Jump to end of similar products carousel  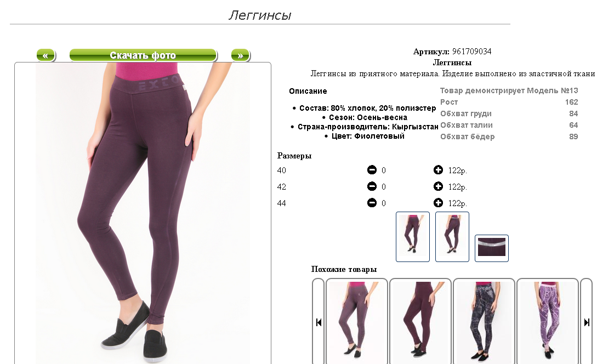[x=586, y=322]
